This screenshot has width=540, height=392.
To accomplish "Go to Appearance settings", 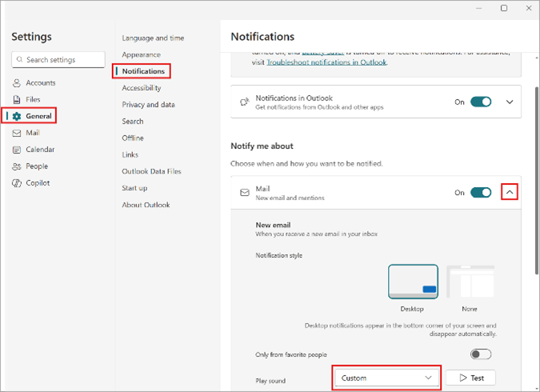I will pos(141,54).
